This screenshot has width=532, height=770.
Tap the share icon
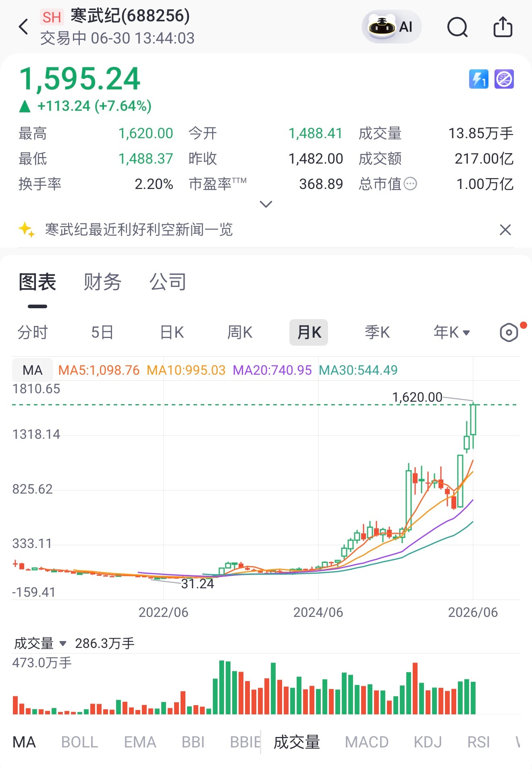[503, 27]
